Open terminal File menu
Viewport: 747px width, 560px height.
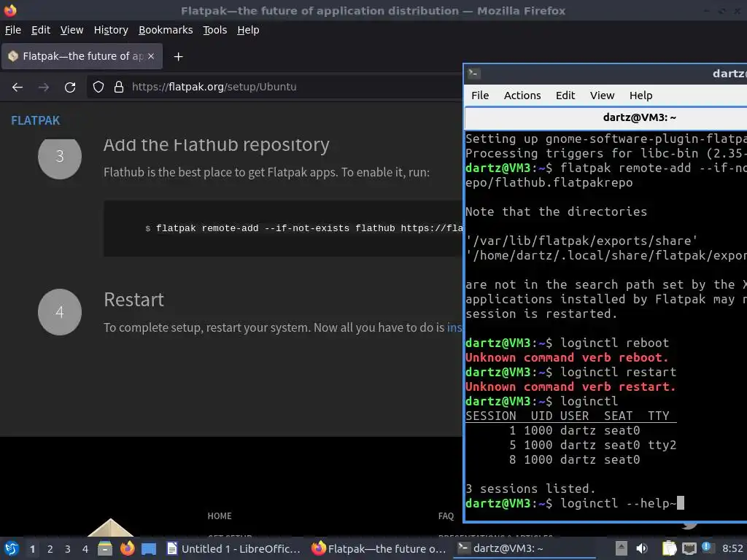(480, 96)
